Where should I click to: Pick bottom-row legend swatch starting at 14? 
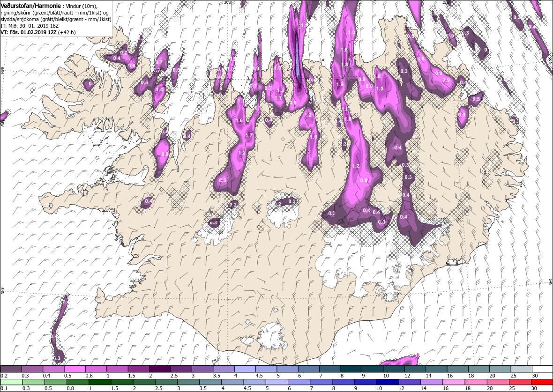[431, 382]
